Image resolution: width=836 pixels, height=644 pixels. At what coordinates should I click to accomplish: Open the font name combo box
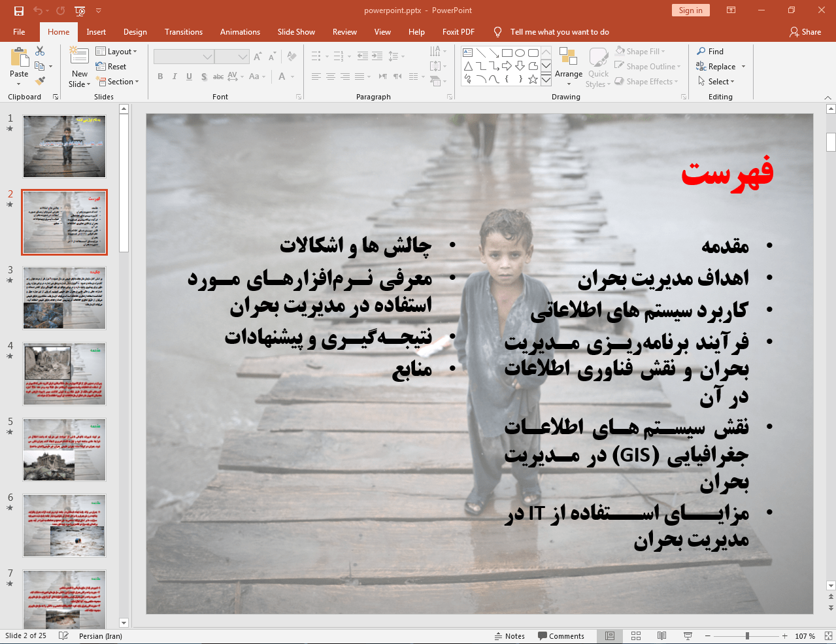point(184,57)
